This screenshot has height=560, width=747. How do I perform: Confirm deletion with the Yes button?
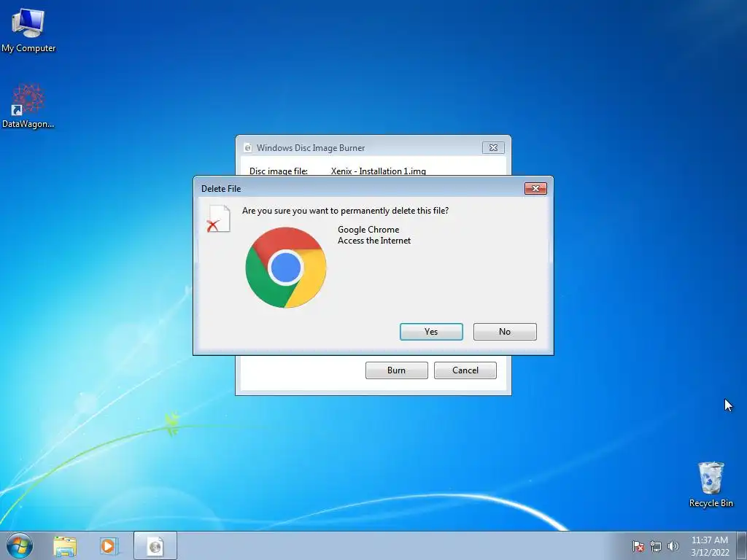click(431, 332)
